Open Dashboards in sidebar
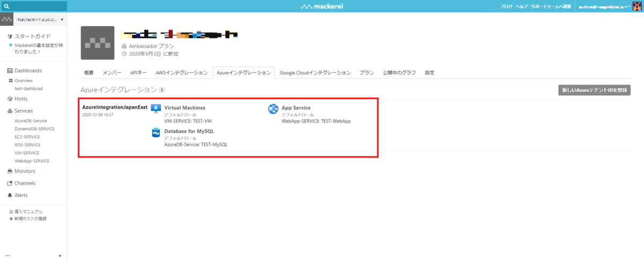This screenshot has width=644, height=262. coord(28,71)
